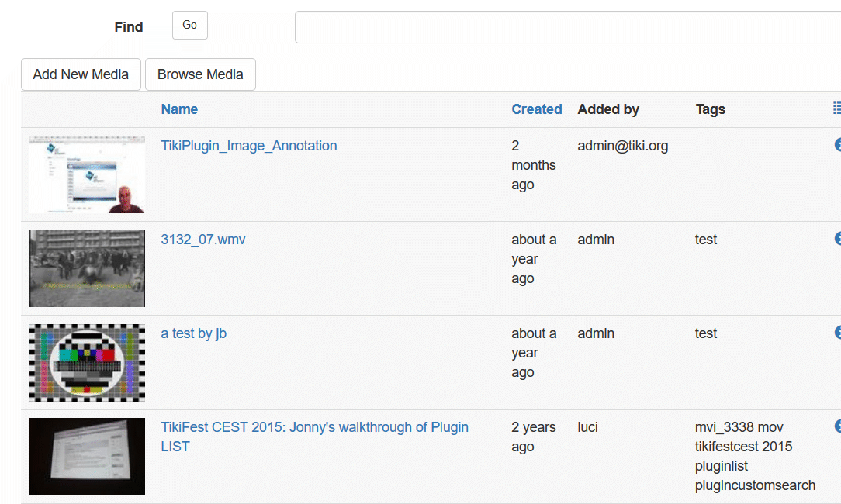Open info icon for TikiPlugin_Image_Annotation row

click(837, 145)
